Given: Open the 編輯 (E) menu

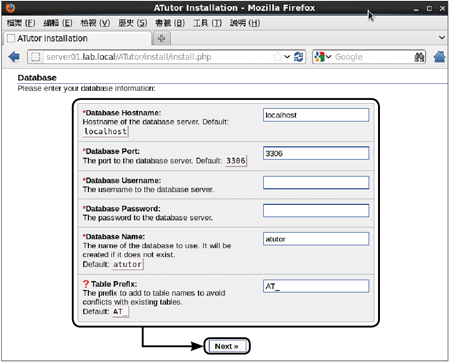Looking at the screenshot, I should tap(58, 23).
